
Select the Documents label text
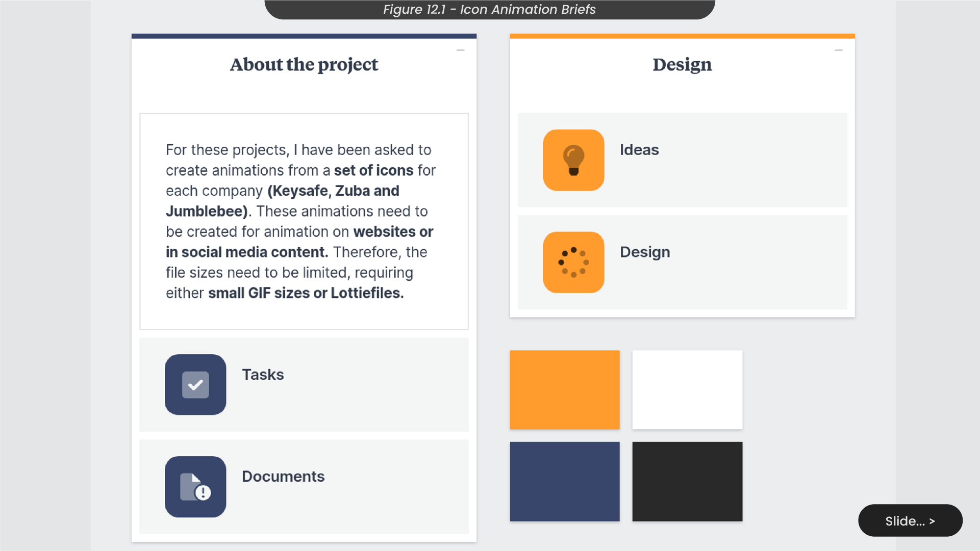pyautogui.click(x=283, y=477)
